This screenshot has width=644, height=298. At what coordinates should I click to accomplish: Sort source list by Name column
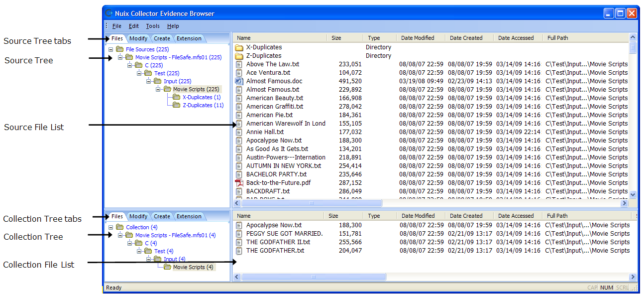280,38
